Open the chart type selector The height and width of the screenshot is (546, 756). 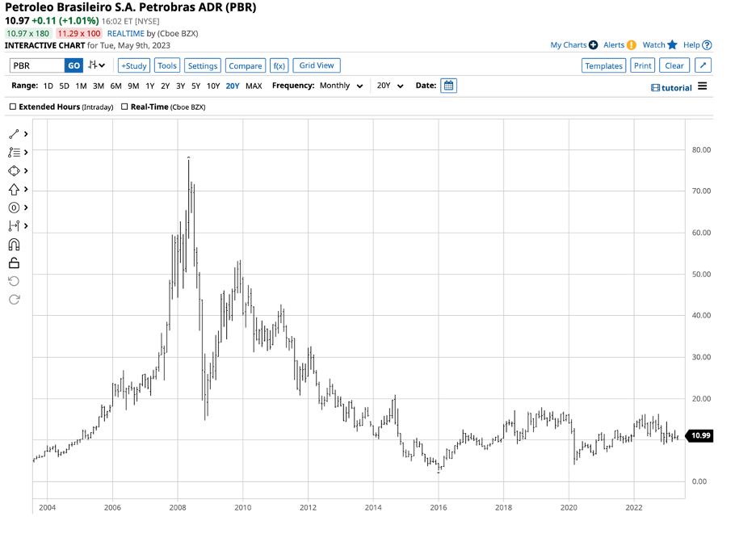[94, 65]
